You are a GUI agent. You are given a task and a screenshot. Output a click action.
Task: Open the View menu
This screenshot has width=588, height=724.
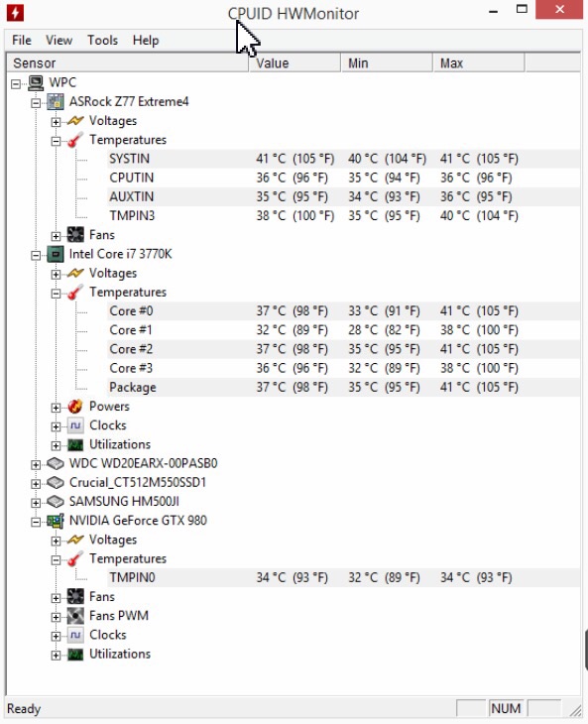tap(59, 41)
